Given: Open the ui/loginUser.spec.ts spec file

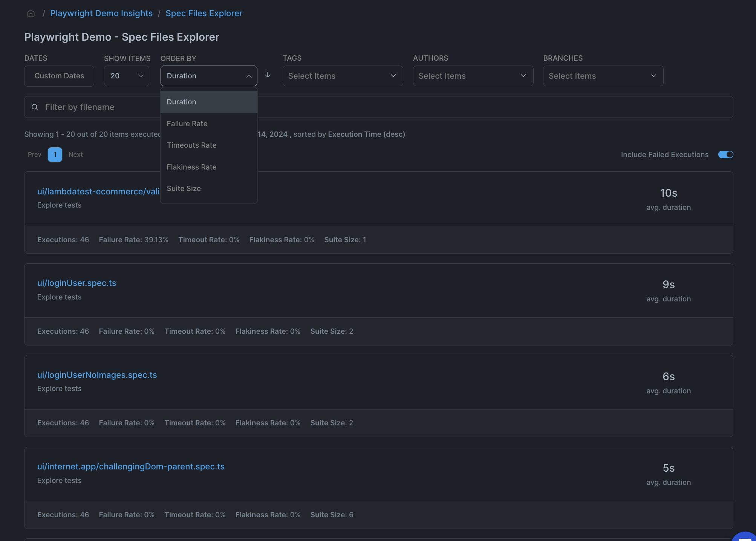Looking at the screenshot, I should 77,283.
